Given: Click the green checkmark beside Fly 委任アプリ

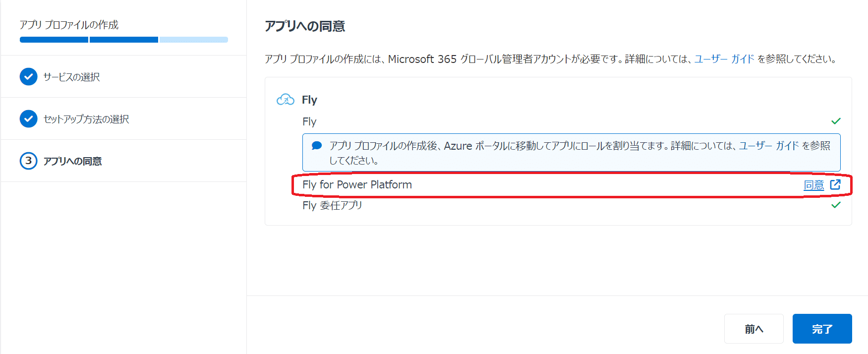Looking at the screenshot, I should (836, 205).
